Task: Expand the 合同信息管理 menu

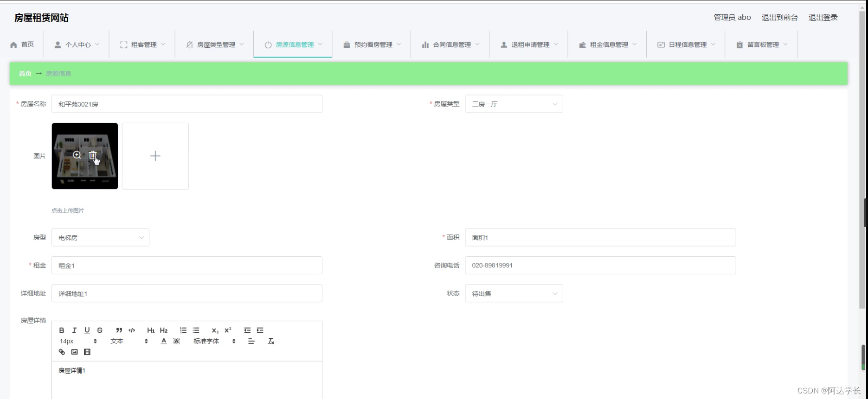Action: pos(450,44)
